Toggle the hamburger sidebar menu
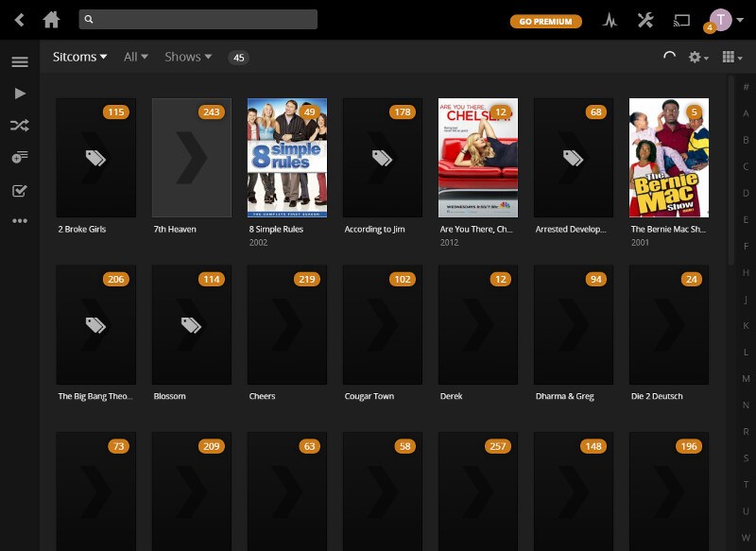The width and height of the screenshot is (756, 551). pyautogui.click(x=20, y=61)
